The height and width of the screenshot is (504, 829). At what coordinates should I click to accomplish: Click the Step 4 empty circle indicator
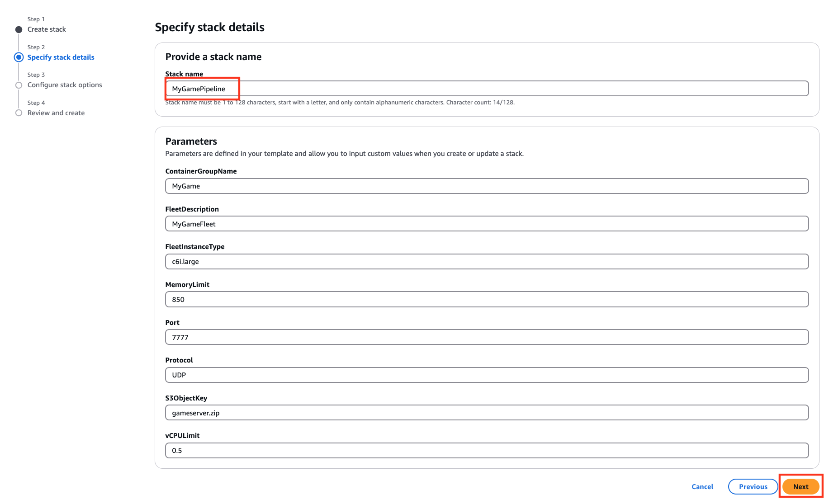[19, 113]
